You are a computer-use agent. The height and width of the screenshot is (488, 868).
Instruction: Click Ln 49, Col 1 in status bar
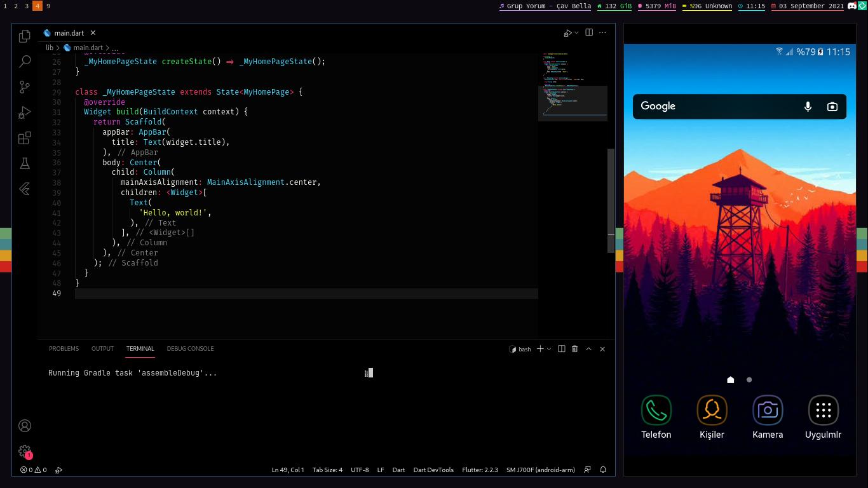click(x=288, y=470)
